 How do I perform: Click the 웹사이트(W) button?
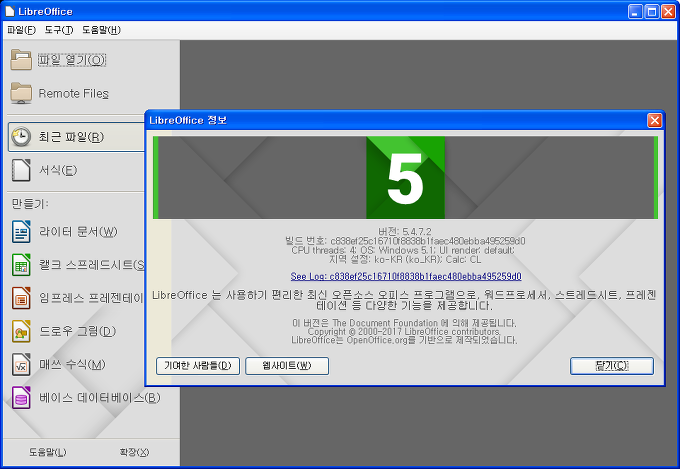pyautogui.click(x=287, y=366)
